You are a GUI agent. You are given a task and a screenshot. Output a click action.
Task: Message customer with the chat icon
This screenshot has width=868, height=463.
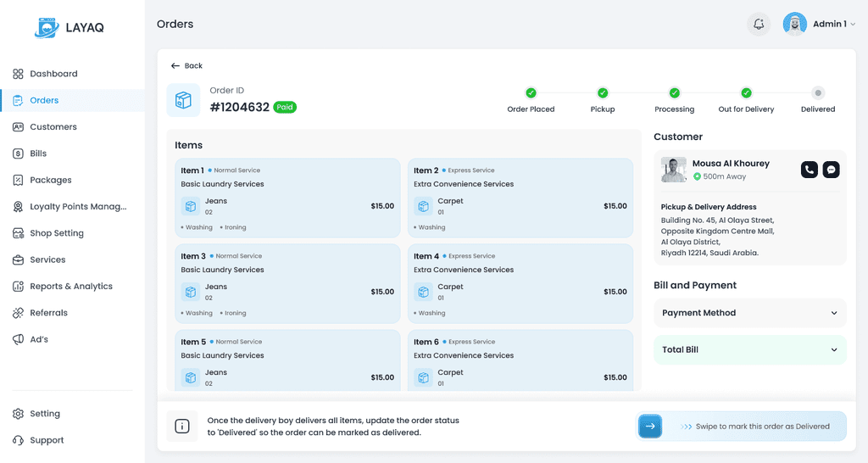pos(831,170)
